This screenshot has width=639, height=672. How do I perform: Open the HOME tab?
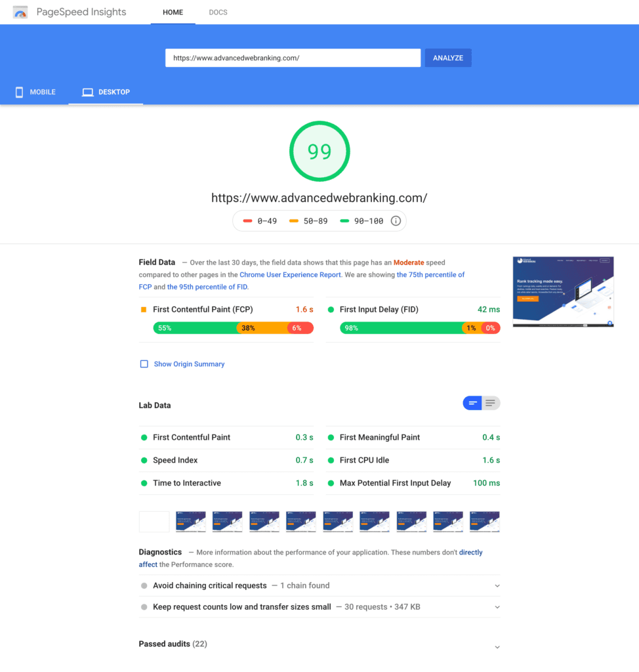(x=173, y=12)
